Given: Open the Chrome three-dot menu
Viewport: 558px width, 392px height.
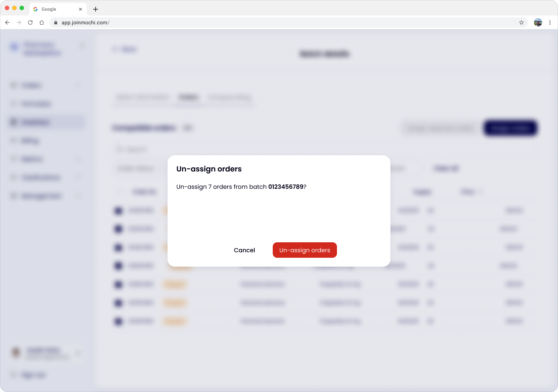Looking at the screenshot, I should (x=550, y=22).
